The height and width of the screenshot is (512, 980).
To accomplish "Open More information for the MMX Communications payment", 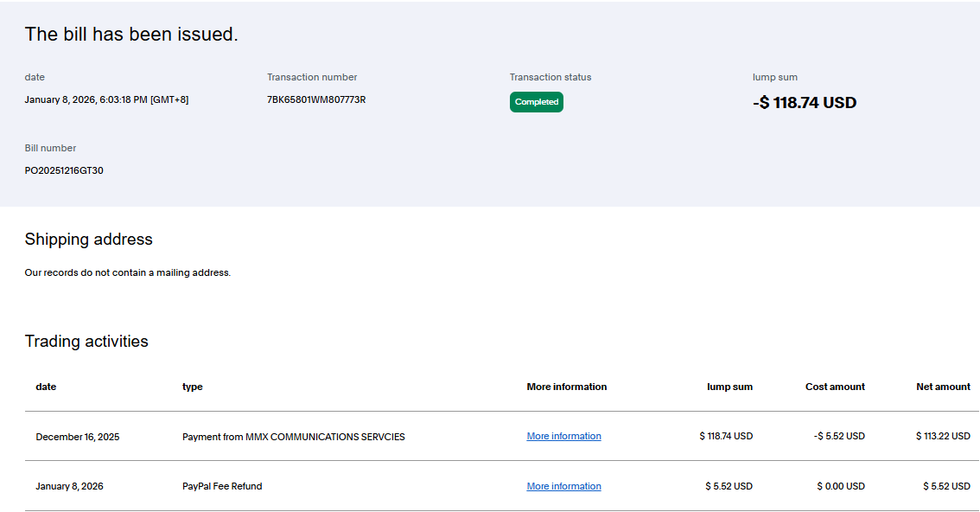I will pos(563,436).
